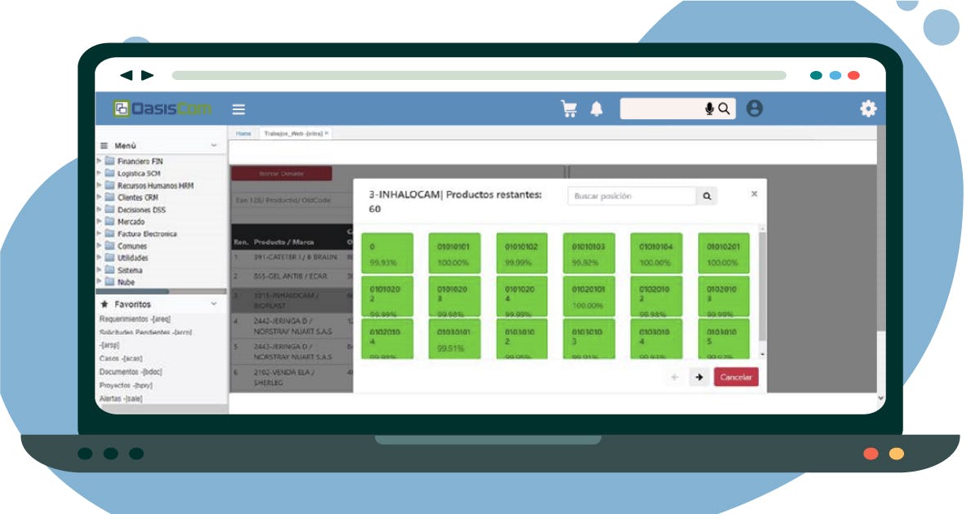Expand arrow next to Clientes CRM
This screenshot has height=514, width=980.
[x=99, y=197]
